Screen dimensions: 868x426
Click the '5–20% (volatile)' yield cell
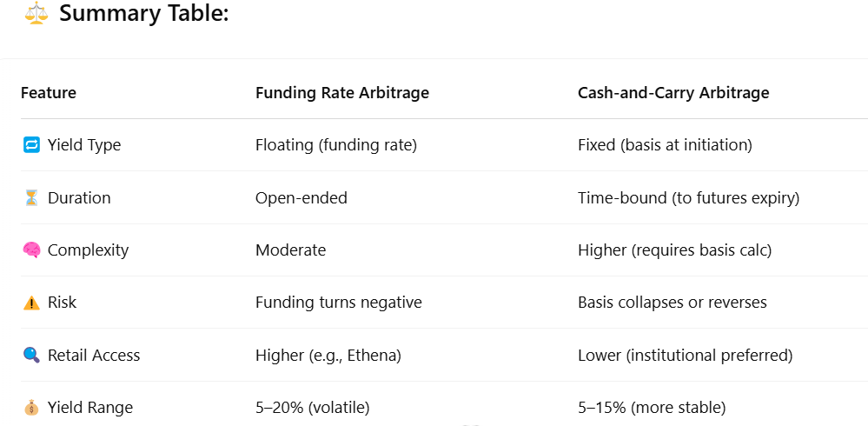click(x=312, y=409)
